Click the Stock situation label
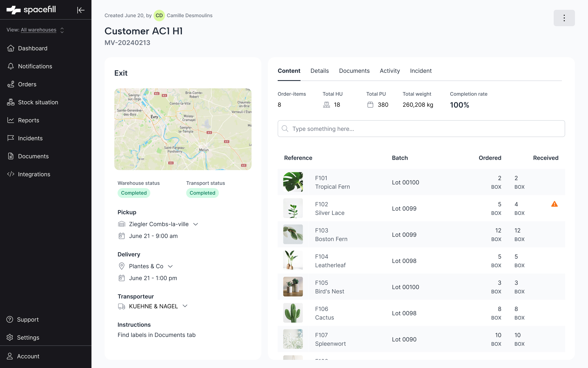The image size is (588, 368). click(x=38, y=102)
